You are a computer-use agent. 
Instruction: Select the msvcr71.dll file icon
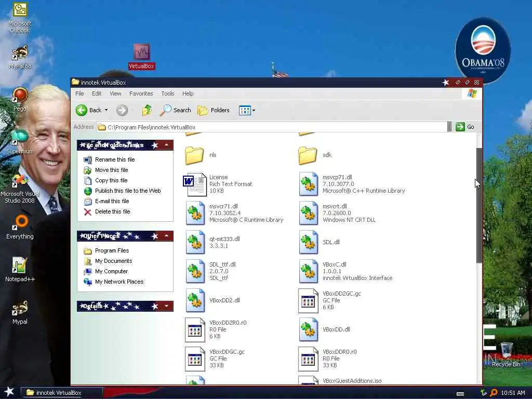coord(195,213)
